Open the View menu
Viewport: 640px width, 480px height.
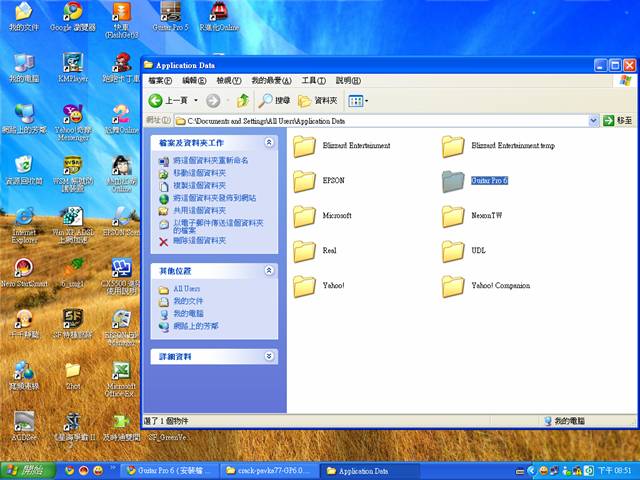pos(229,80)
